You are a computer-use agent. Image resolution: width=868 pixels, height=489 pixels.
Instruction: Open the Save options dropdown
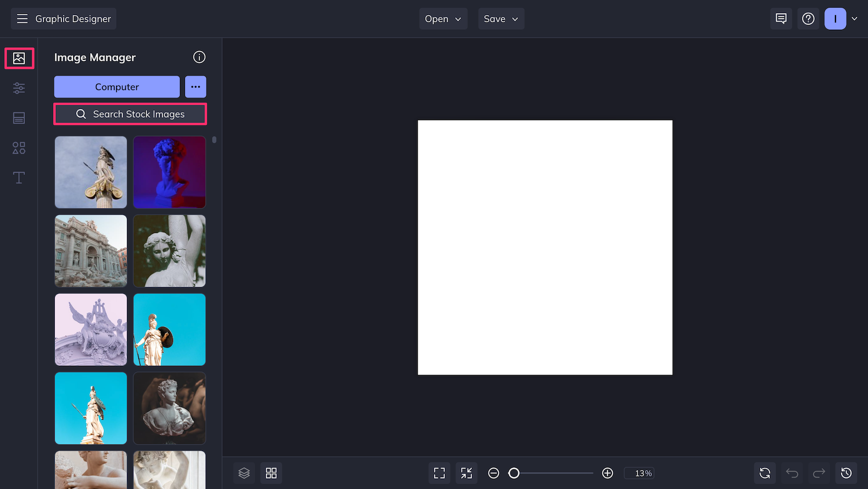click(501, 18)
